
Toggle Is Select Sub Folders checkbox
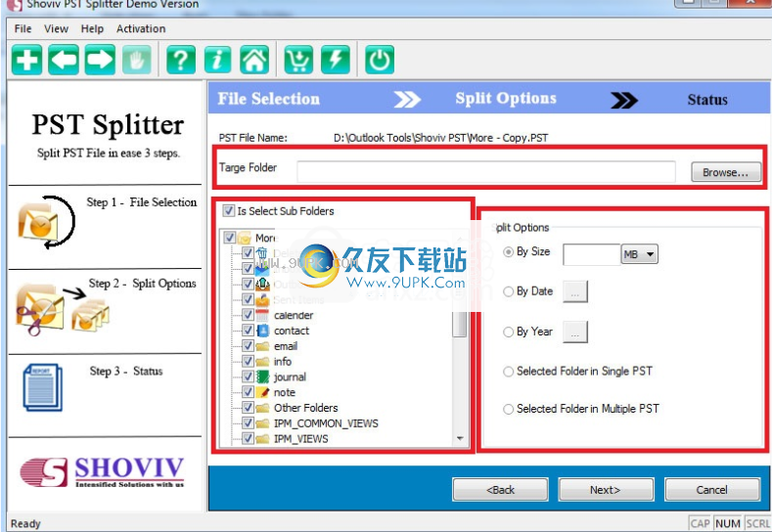pos(228,211)
